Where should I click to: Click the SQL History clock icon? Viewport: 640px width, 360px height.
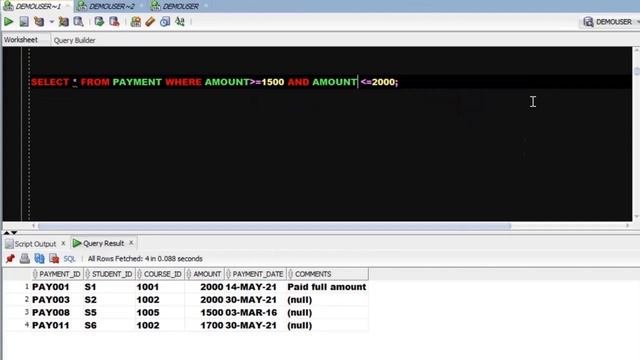pos(165,22)
